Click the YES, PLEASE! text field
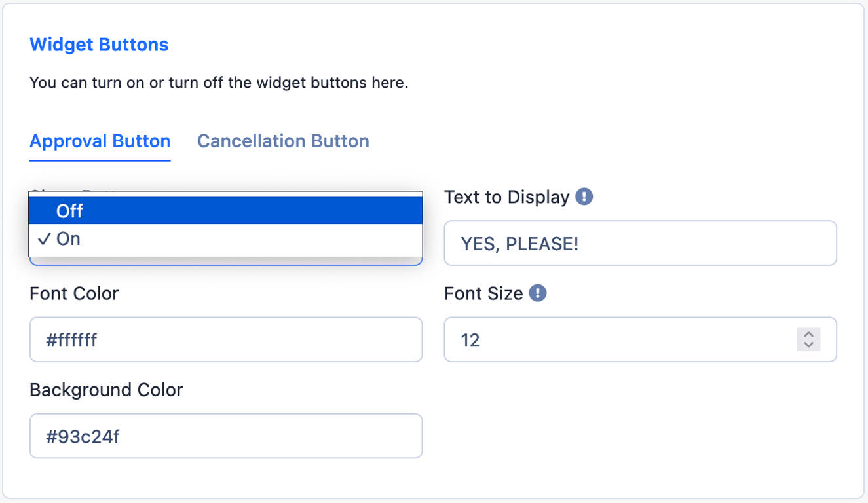The width and height of the screenshot is (868, 503). coord(640,243)
